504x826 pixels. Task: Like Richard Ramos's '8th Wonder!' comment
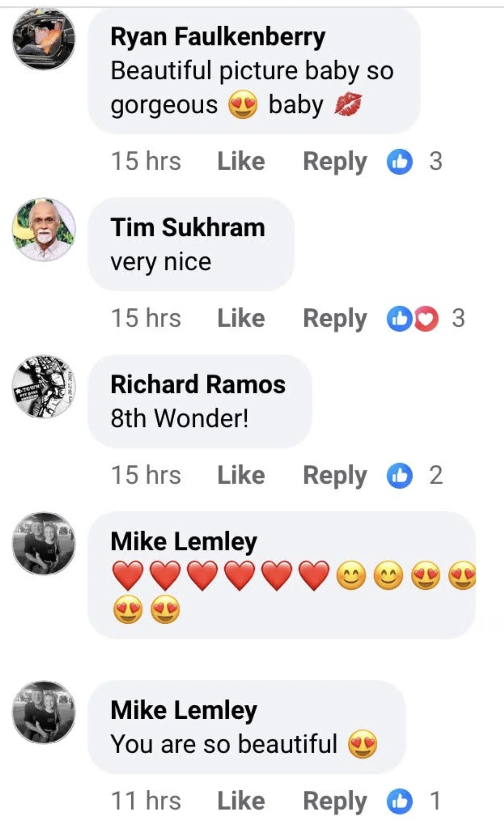[241, 475]
